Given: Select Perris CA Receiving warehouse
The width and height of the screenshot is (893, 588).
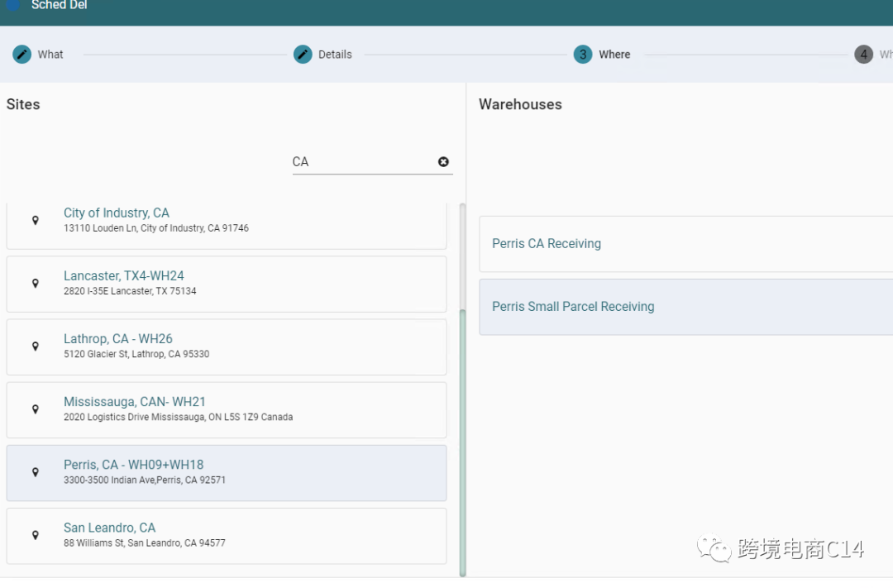Looking at the screenshot, I should (547, 244).
